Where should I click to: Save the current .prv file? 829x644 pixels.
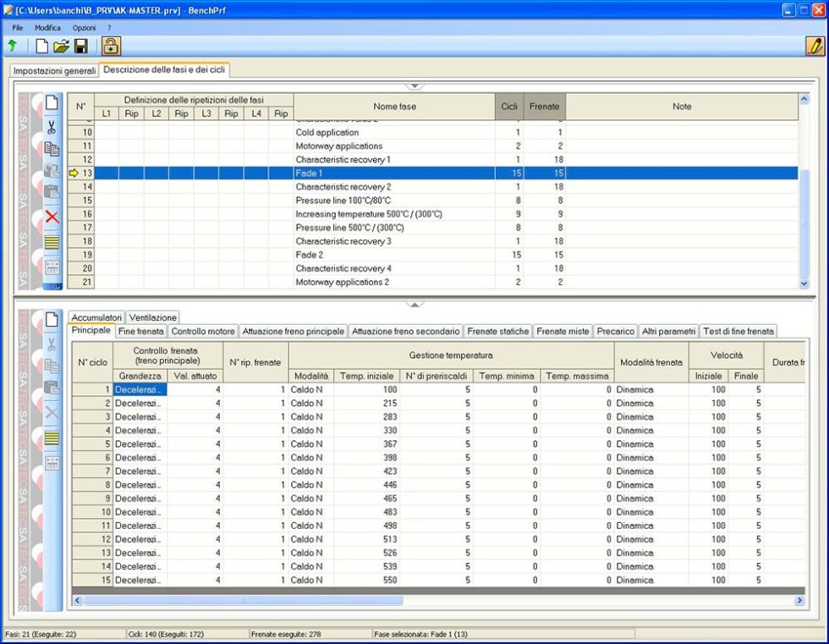(x=80, y=47)
